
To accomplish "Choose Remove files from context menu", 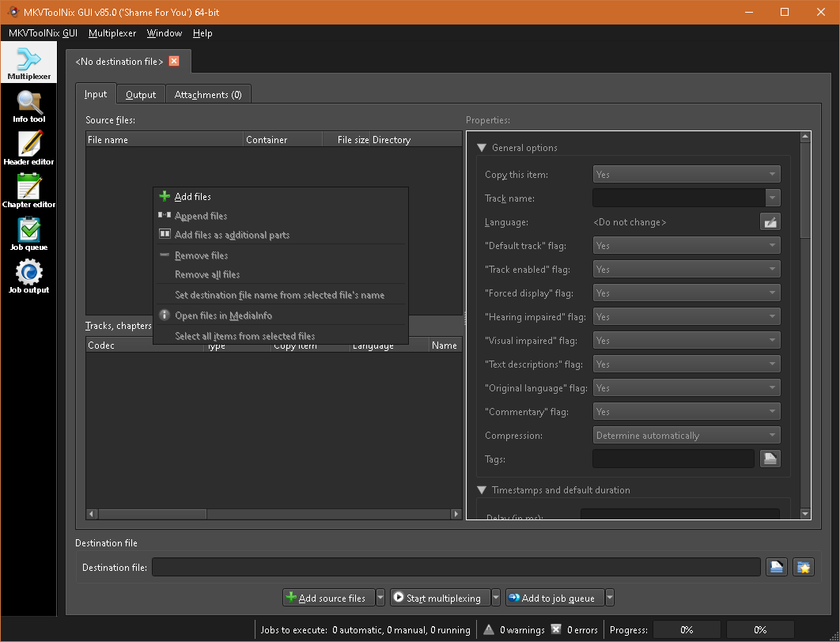I will point(281,255).
